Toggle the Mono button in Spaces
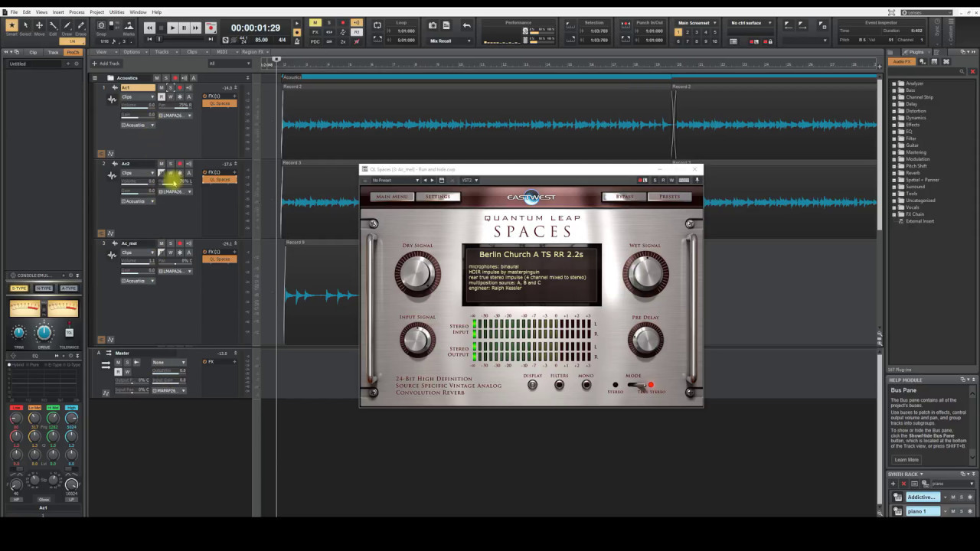 [586, 385]
